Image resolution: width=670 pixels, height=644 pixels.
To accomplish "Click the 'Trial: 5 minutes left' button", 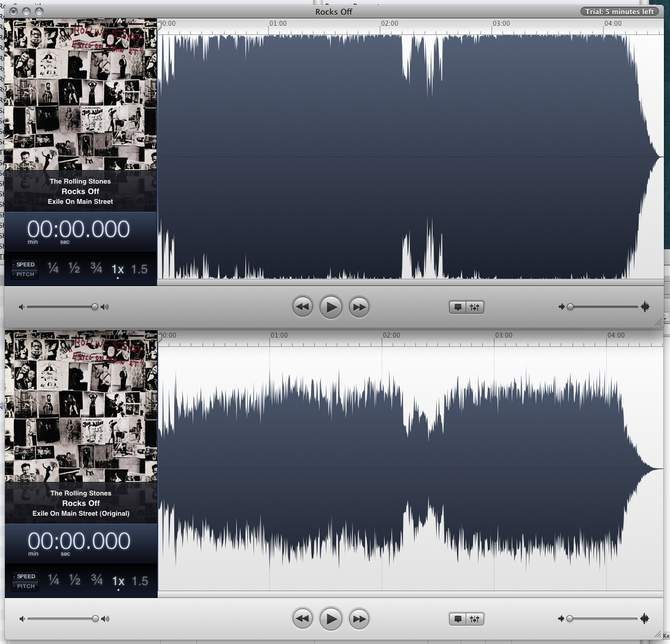I will coord(620,12).
